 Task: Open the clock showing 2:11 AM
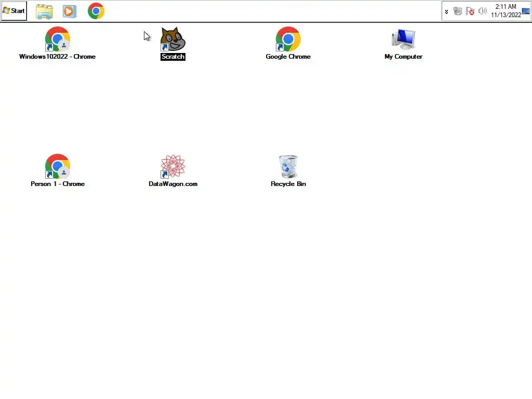(x=506, y=6)
